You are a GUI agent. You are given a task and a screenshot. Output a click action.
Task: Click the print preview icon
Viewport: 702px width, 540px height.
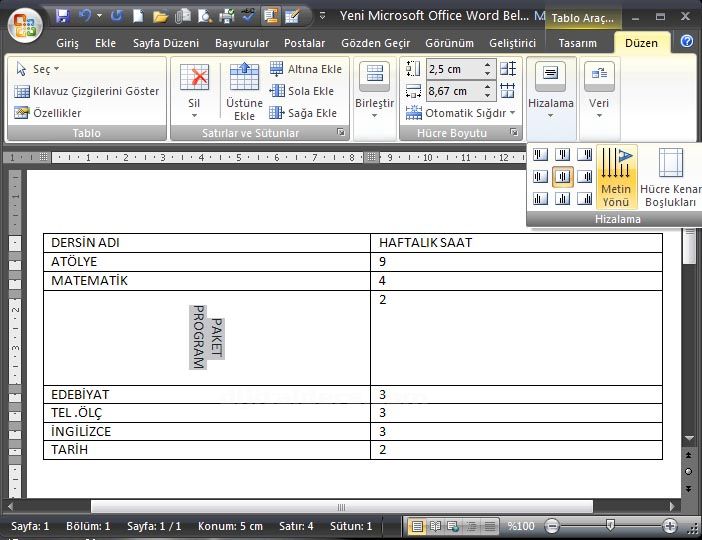(204, 17)
